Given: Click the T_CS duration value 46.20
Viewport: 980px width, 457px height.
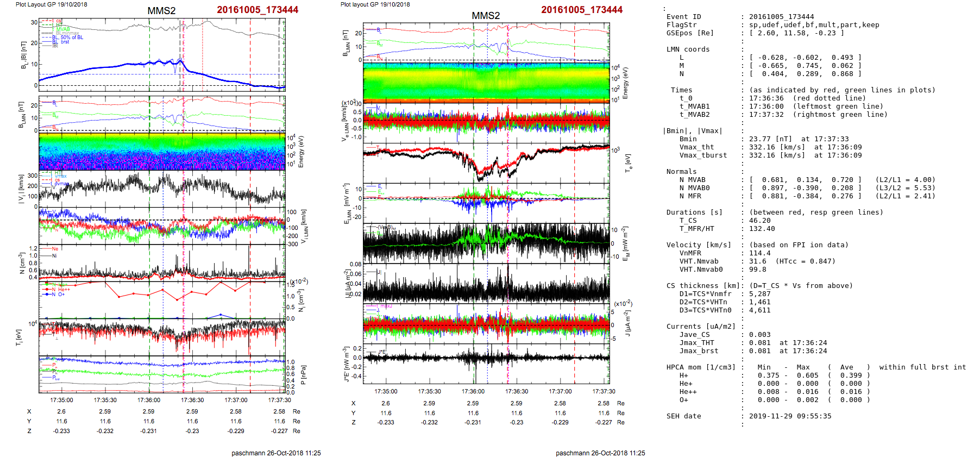Looking at the screenshot, I should click(759, 221).
